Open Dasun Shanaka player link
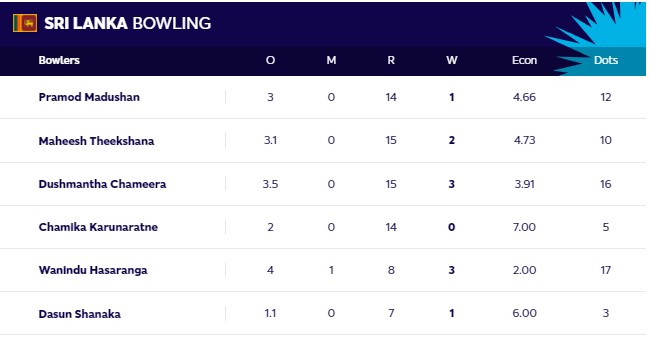The height and width of the screenshot is (361, 650). 80,314
